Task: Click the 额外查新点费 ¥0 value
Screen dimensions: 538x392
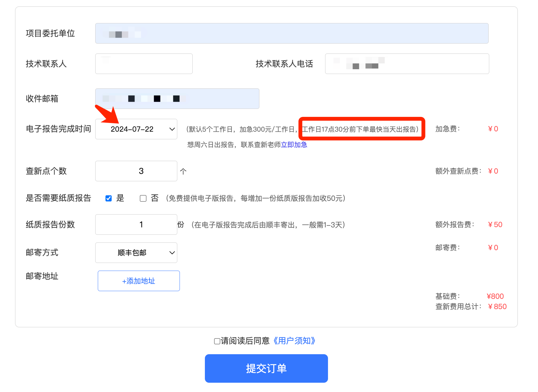Action: point(493,171)
